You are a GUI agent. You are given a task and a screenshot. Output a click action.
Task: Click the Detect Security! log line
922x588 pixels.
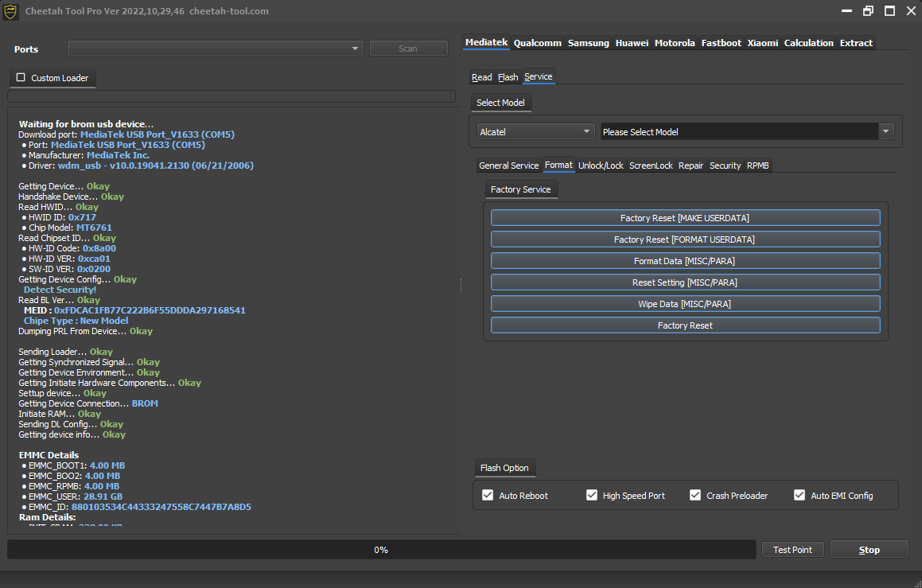60,290
